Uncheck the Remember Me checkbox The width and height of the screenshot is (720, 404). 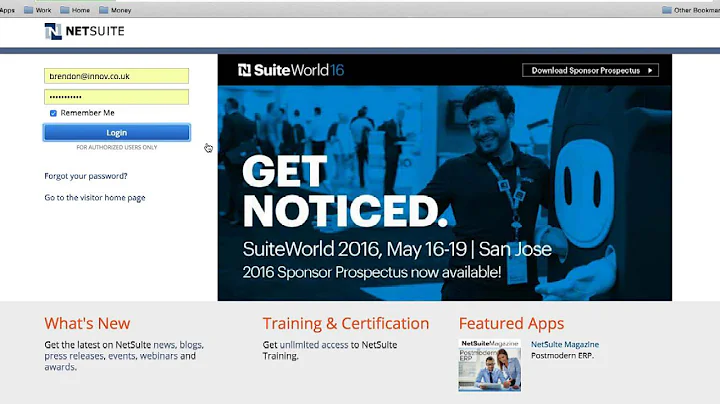53,113
